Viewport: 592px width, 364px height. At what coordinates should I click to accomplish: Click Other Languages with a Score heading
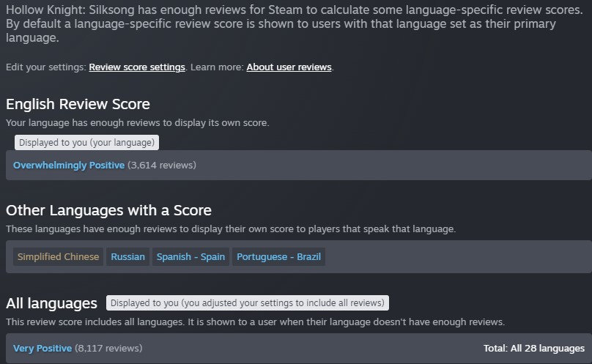coord(108,210)
